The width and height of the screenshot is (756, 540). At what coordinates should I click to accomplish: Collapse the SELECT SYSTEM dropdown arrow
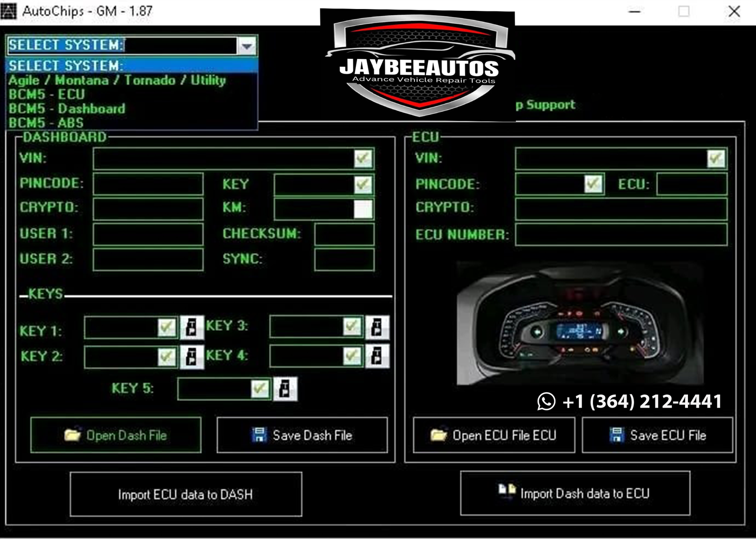point(247,46)
